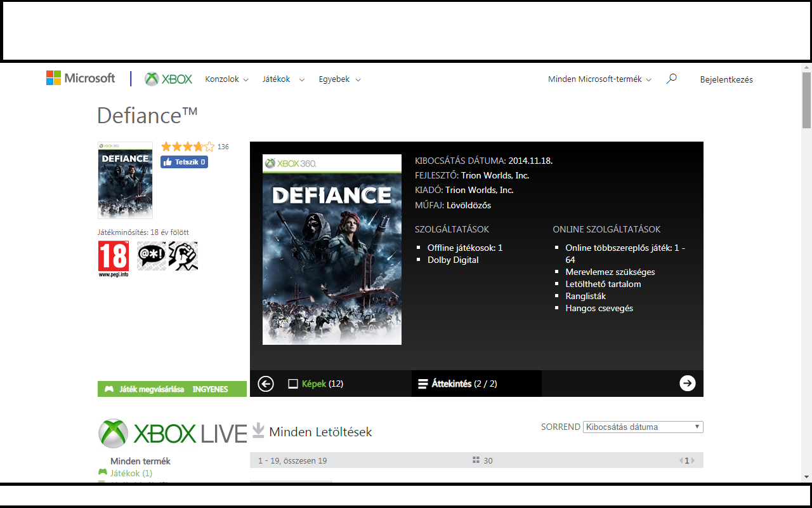This screenshot has height=508, width=812.
Task: Open the Xbox home logo
Action: click(168, 79)
